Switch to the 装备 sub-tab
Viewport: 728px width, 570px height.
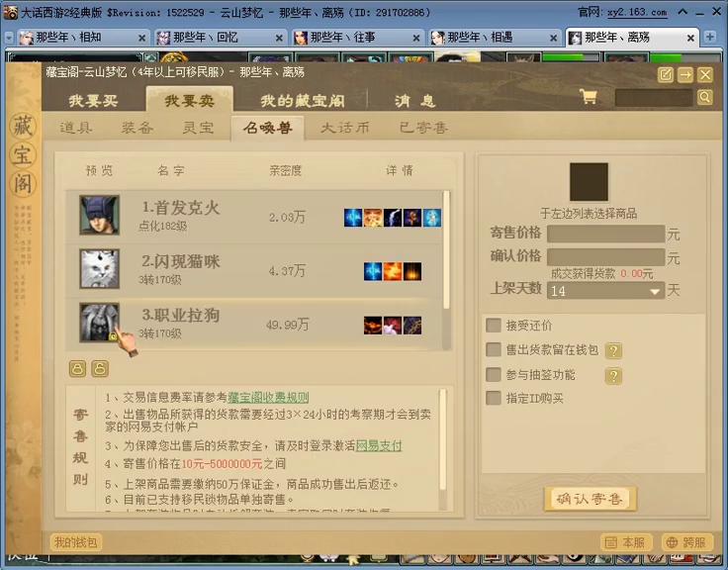(137, 128)
